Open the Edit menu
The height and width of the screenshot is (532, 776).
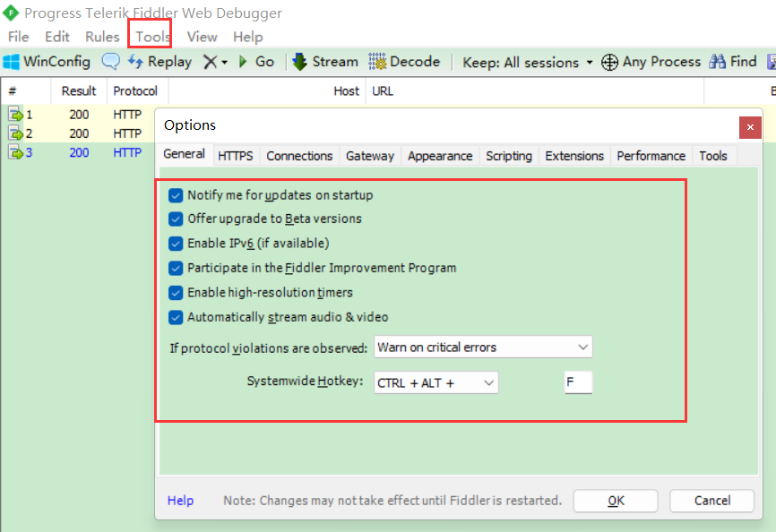pos(57,37)
